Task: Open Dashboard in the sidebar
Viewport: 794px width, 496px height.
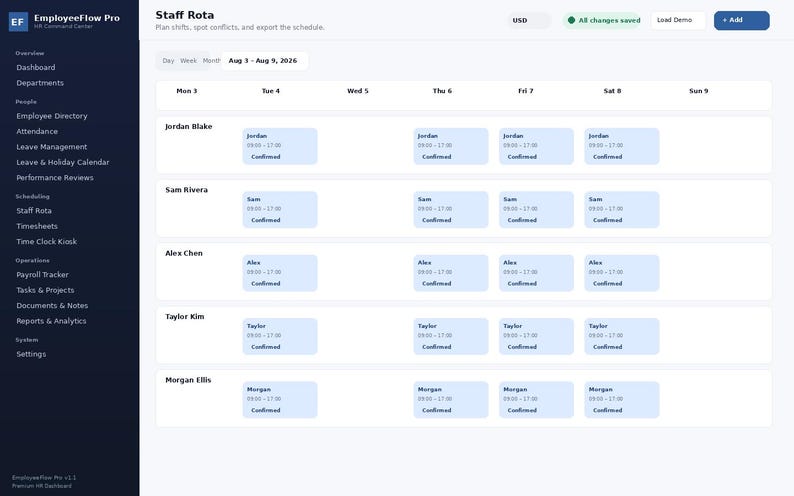Action: [35, 67]
